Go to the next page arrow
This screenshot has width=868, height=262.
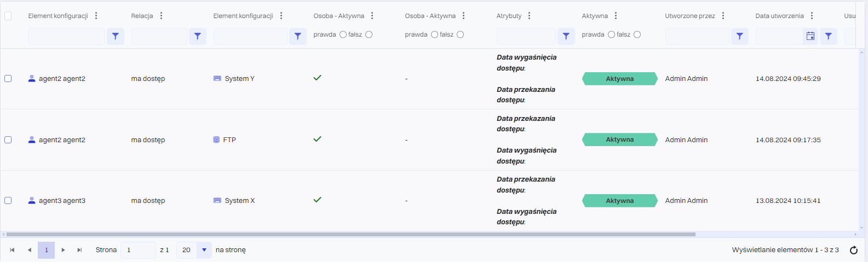pyautogui.click(x=63, y=250)
